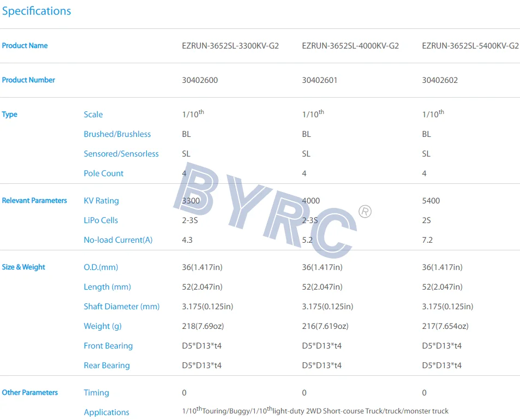Click the Applications description text
520x420 pixels.
coord(315,411)
